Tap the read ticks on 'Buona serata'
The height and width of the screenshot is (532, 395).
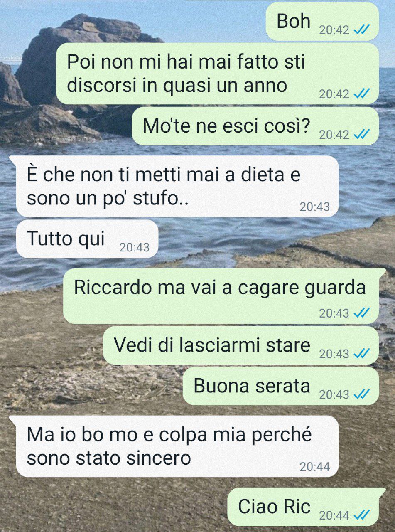[361, 394]
